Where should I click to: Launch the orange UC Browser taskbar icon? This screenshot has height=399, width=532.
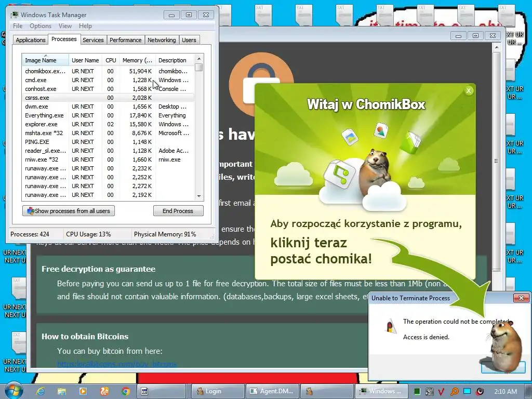pyautogui.click(x=104, y=391)
